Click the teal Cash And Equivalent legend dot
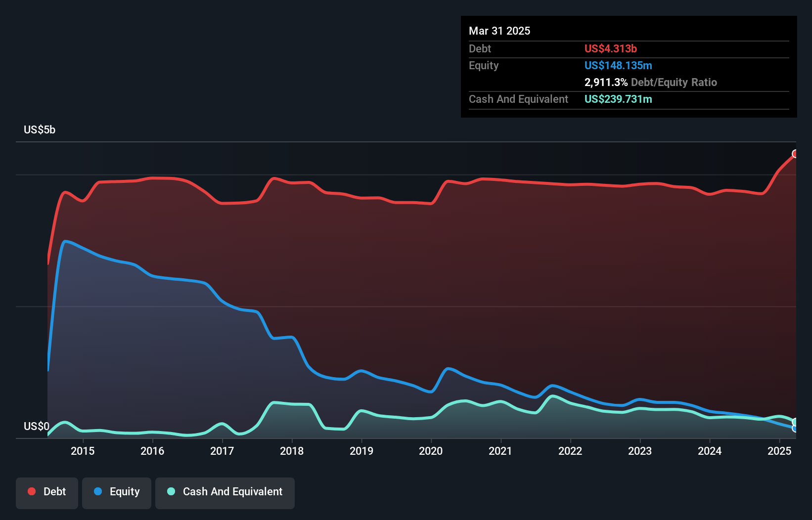The width and height of the screenshot is (812, 520). click(x=171, y=491)
